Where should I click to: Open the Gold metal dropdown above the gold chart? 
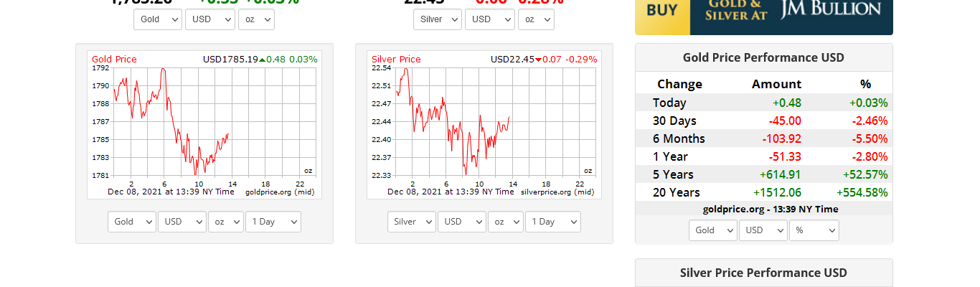click(158, 19)
